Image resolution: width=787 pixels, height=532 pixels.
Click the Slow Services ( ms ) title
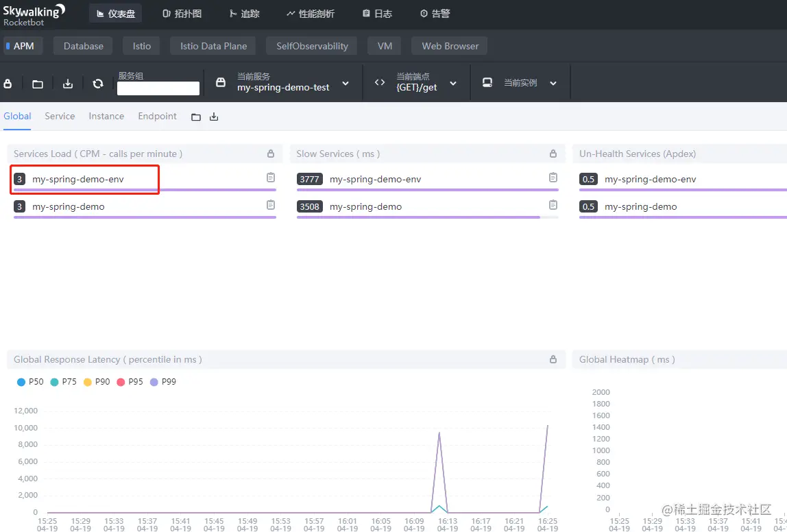click(338, 154)
